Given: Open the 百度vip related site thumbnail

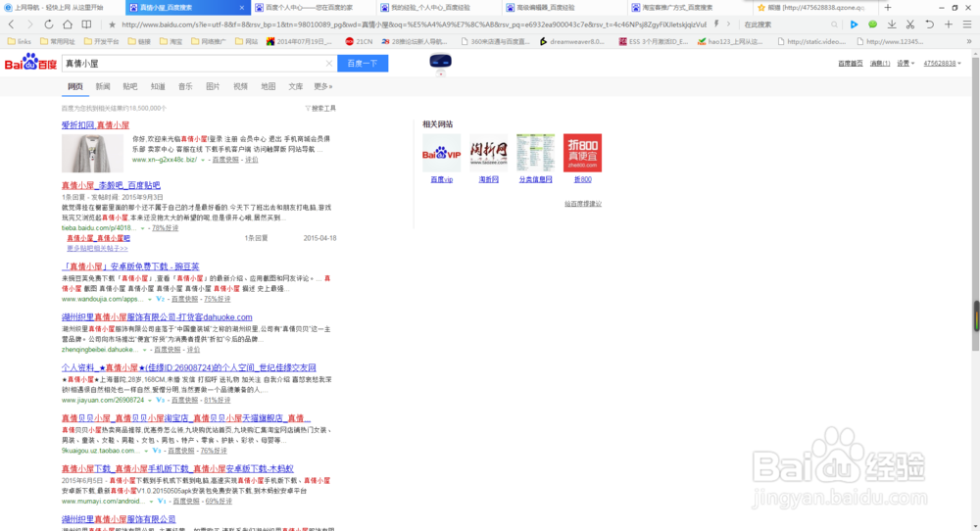Looking at the screenshot, I should click(441, 153).
